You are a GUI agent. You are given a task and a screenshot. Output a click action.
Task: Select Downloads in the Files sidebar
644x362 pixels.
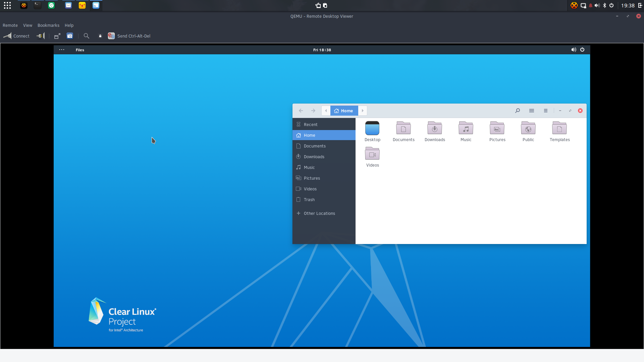(x=324, y=157)
